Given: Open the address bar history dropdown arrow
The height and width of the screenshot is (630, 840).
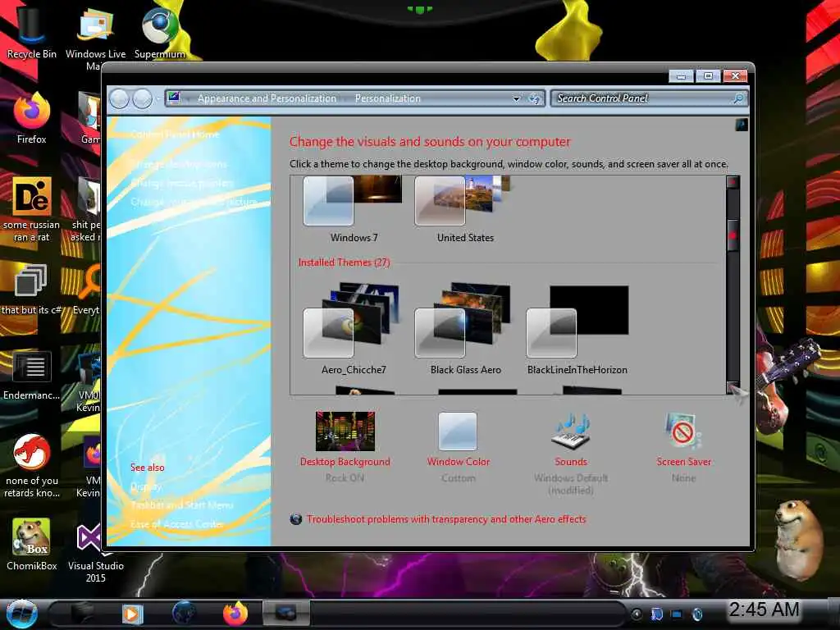Looking at the screenshot, I should click(x=516, y=98).
